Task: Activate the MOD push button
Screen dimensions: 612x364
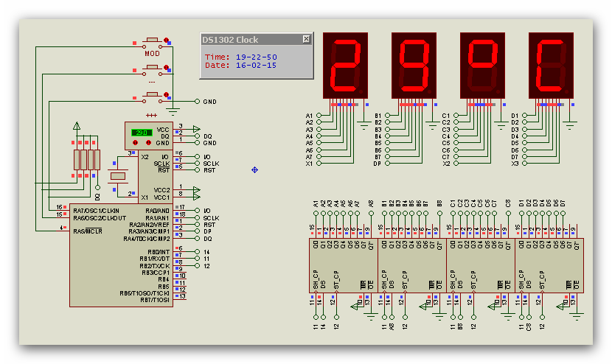Action: 152,42
